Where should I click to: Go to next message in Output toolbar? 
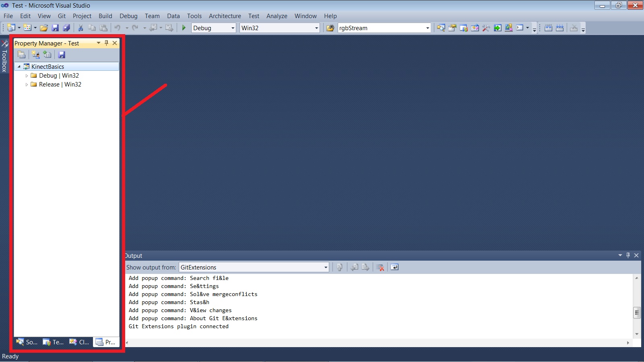coord(365,267)
